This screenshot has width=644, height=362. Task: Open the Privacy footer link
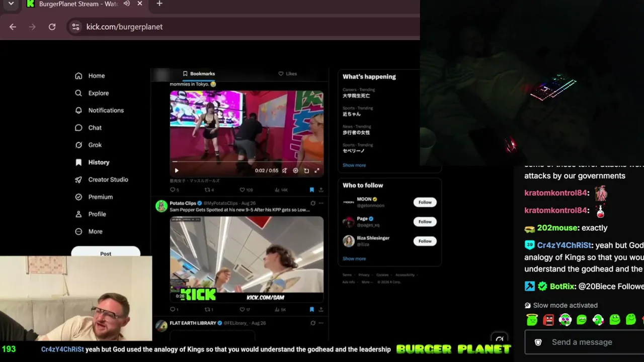(x=364, y=275)
